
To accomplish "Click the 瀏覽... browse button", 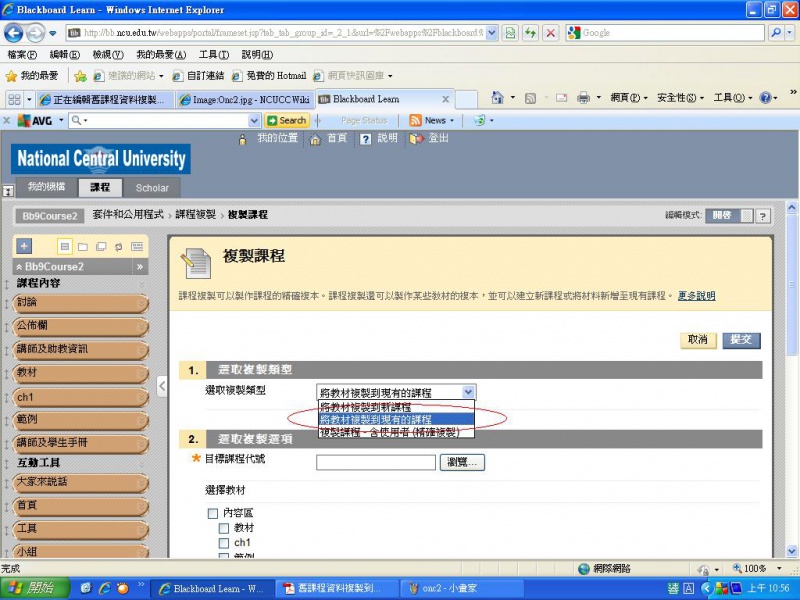I will pyautogui.click(x=462, y=462).
